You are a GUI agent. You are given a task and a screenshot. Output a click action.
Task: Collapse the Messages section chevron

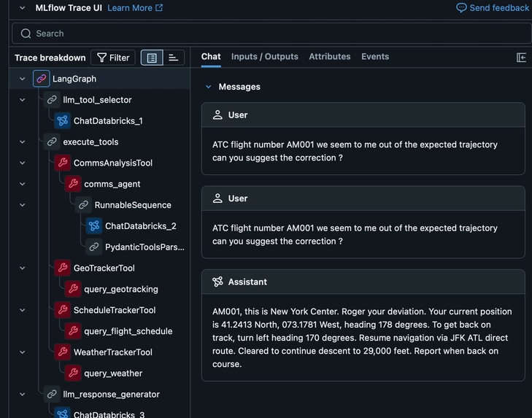(x=208, y=87)
